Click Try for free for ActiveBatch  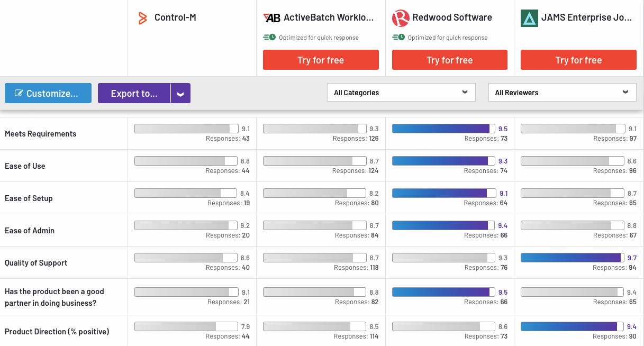[321, 60]
